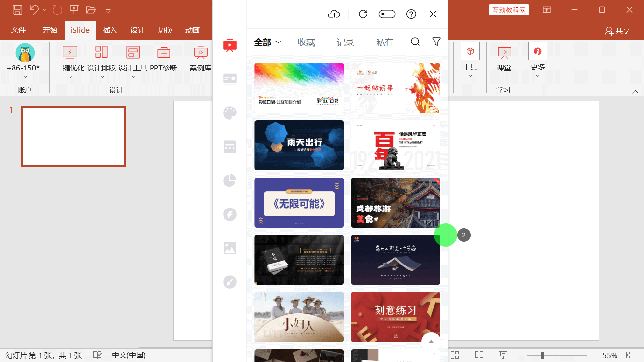Open the filter funnel icon
This screenshot has width=644, height=362.
point(436,42)
